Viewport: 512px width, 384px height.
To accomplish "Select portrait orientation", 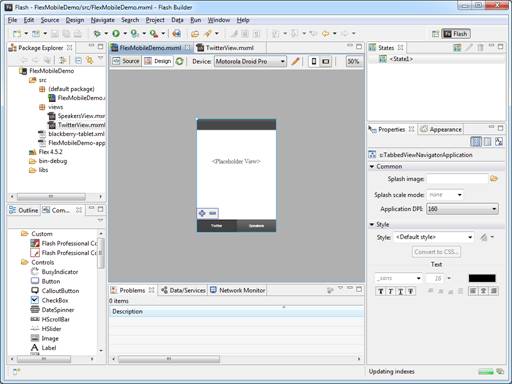I will [314, 61].
